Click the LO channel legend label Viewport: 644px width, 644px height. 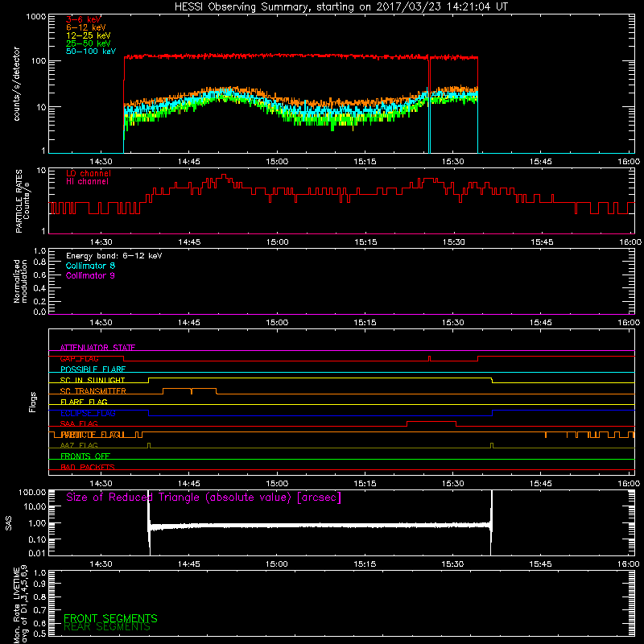[x=89, y=173]
